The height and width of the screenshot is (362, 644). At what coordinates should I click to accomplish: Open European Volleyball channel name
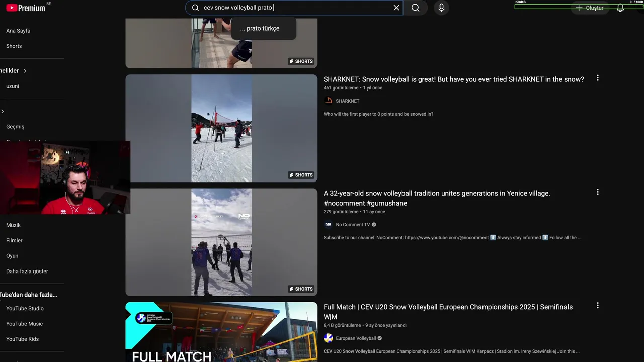[356, 338]
